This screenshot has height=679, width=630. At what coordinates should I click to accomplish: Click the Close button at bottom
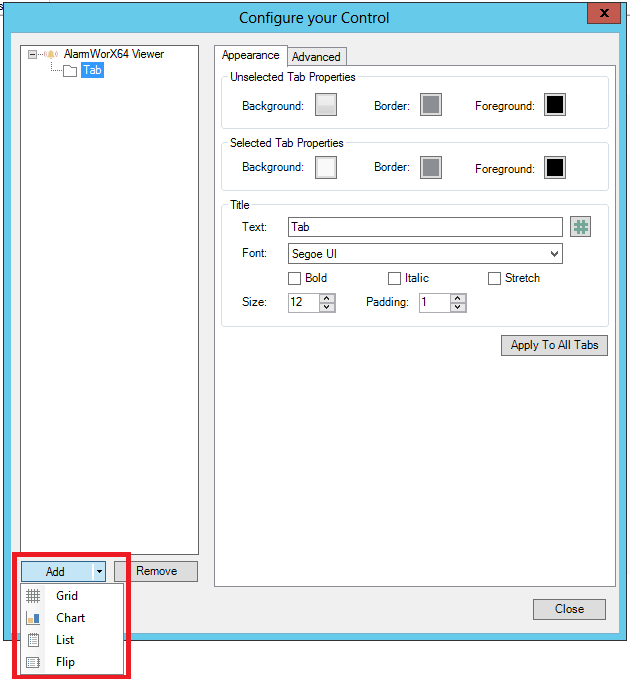click(x=569, y=609)
